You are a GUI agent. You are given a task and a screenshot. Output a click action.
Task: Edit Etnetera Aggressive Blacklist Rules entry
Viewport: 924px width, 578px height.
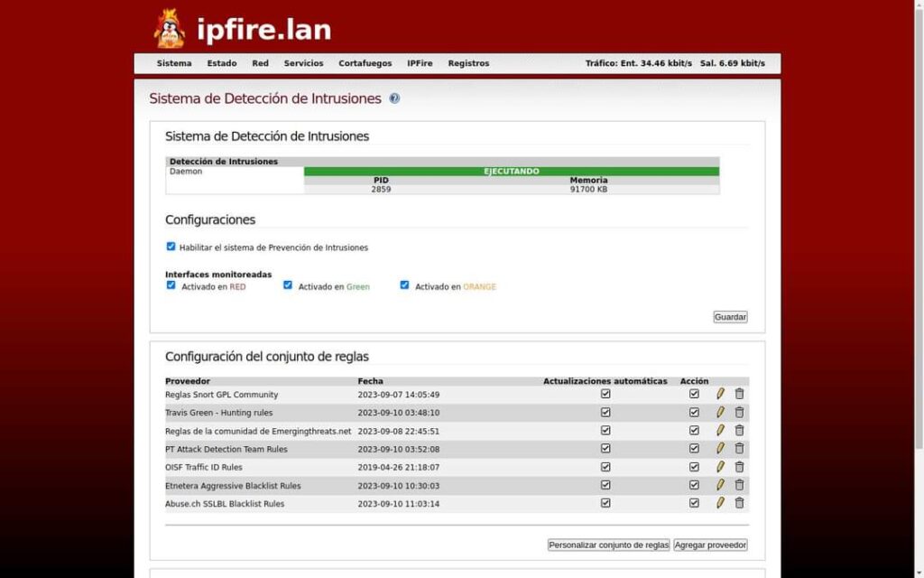tap(720, 485)
